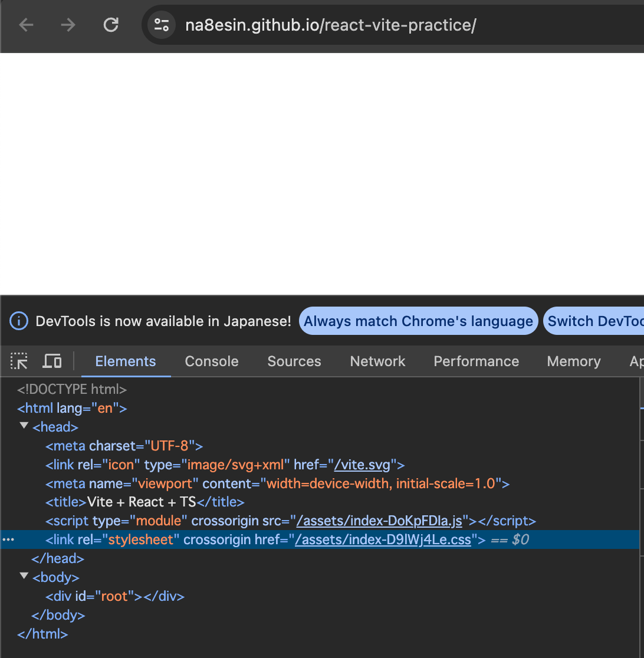Viewport: 644px width, 658px height.
Task: Click the 'module' value of the script type attribute
Action: pyautogui.click(x=158, y=521)
